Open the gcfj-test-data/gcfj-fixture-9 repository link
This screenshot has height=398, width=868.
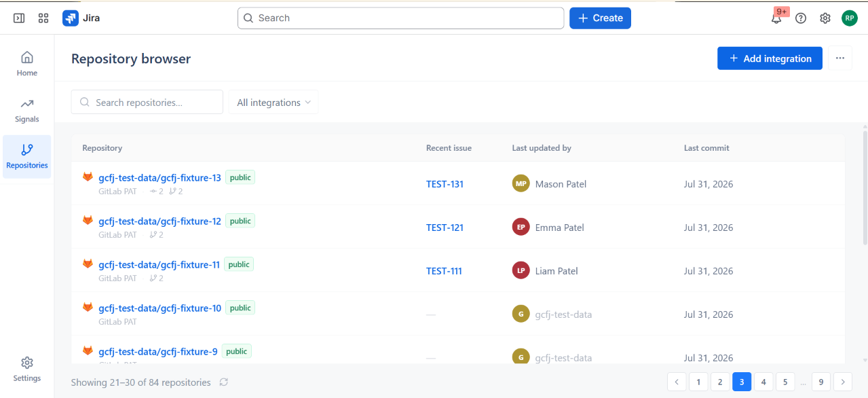coord(158,352)
